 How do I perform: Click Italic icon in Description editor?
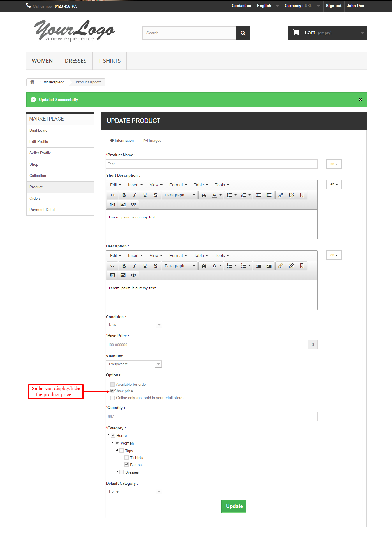click(x=134, y=266)
